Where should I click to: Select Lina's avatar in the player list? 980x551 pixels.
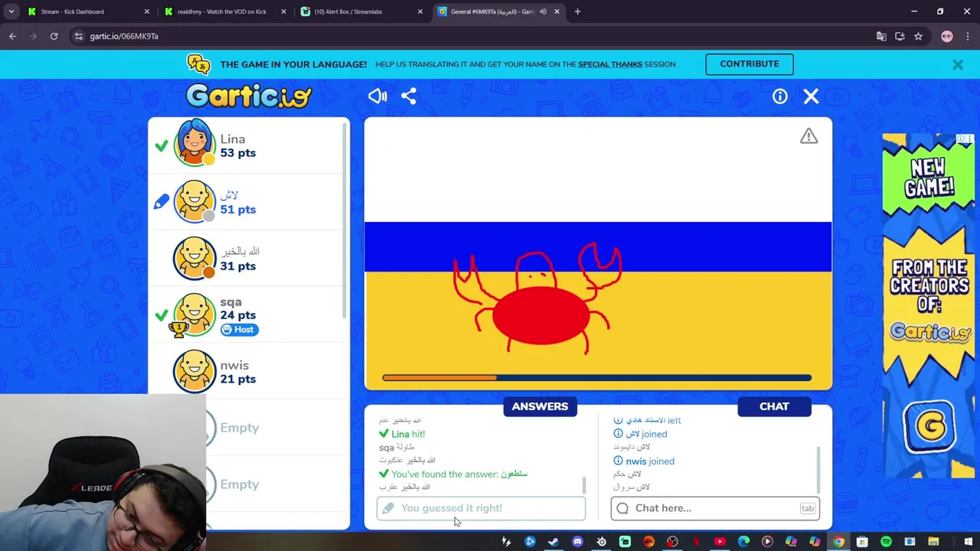[194, 143]
